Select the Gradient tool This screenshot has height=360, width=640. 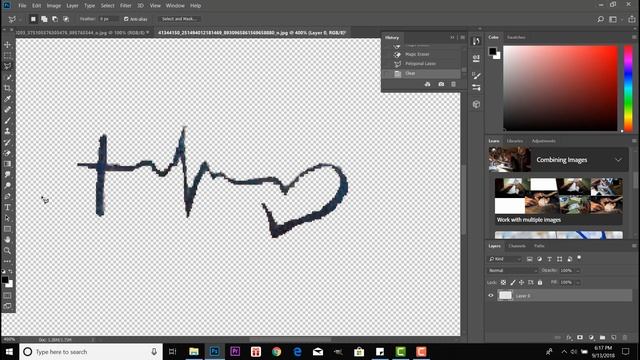[x=7, y=164]
